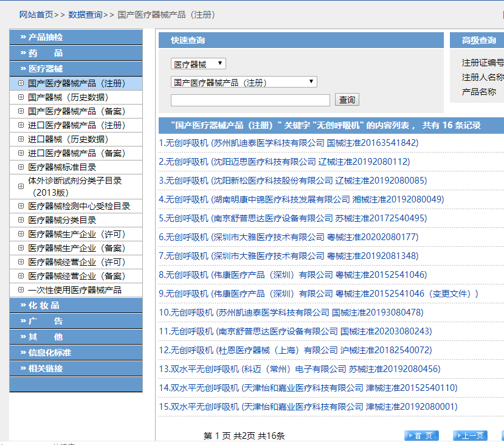This screenshot has width=504, height=445.
Task: Go to previous page with 上一页 button
Action: click(x=470, y=435)
